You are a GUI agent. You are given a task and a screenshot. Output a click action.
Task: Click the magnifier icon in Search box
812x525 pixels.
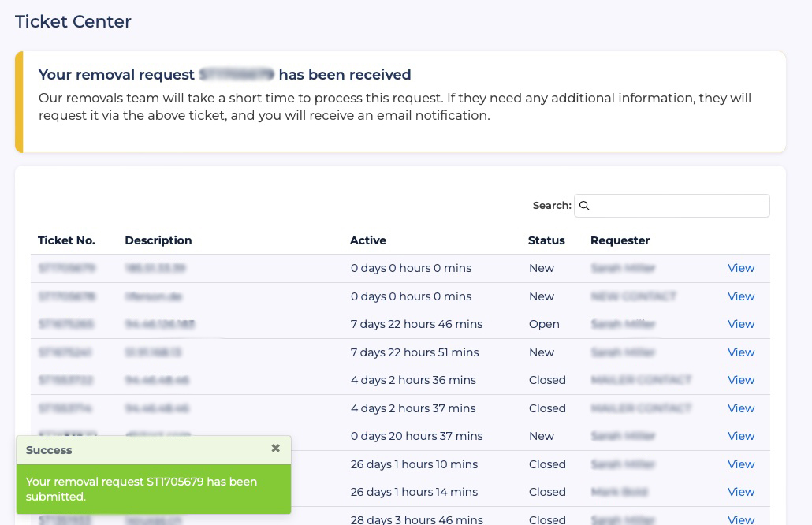[x=584, y=206]
